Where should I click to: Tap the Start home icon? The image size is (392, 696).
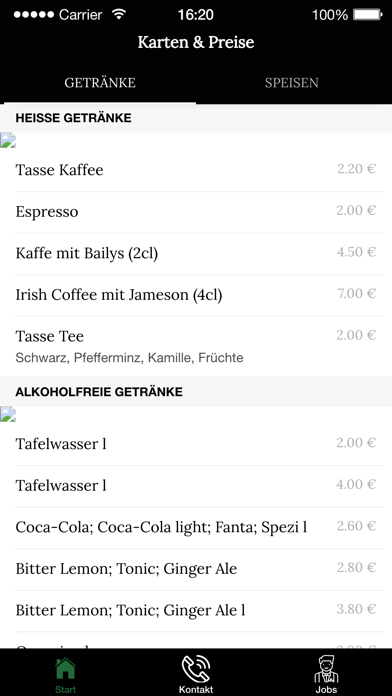(65, 670)
